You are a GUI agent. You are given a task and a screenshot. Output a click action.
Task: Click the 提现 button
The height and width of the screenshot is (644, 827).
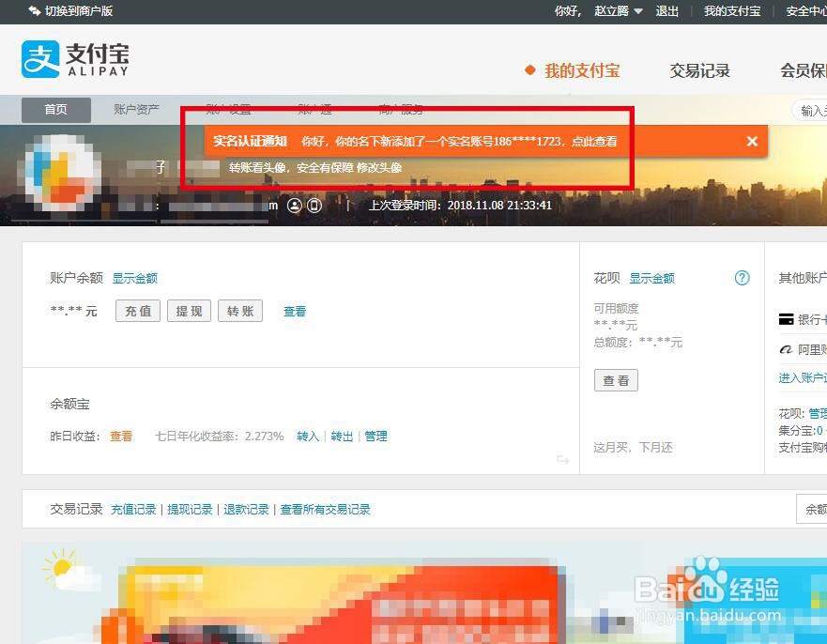pos(189,311)
